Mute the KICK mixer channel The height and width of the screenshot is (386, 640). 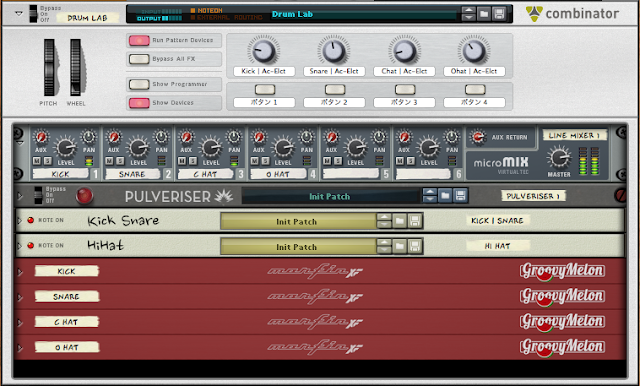[x=38, y=161]
